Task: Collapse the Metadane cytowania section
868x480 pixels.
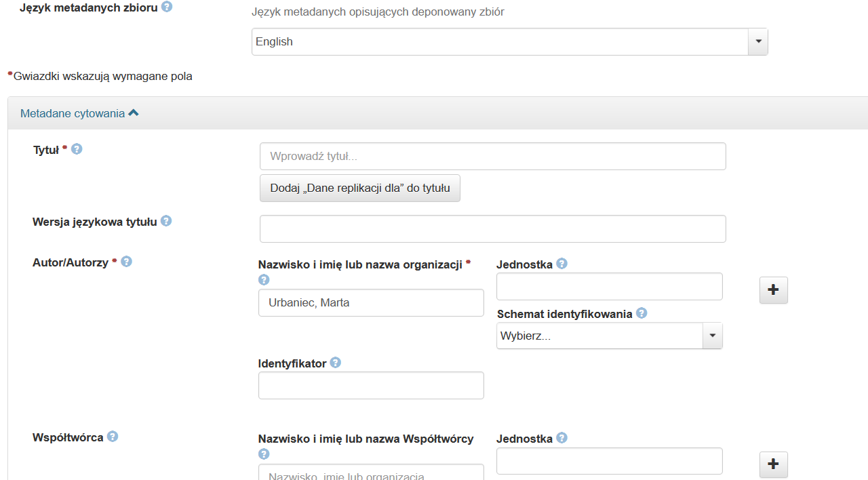Action: (79, 113)
